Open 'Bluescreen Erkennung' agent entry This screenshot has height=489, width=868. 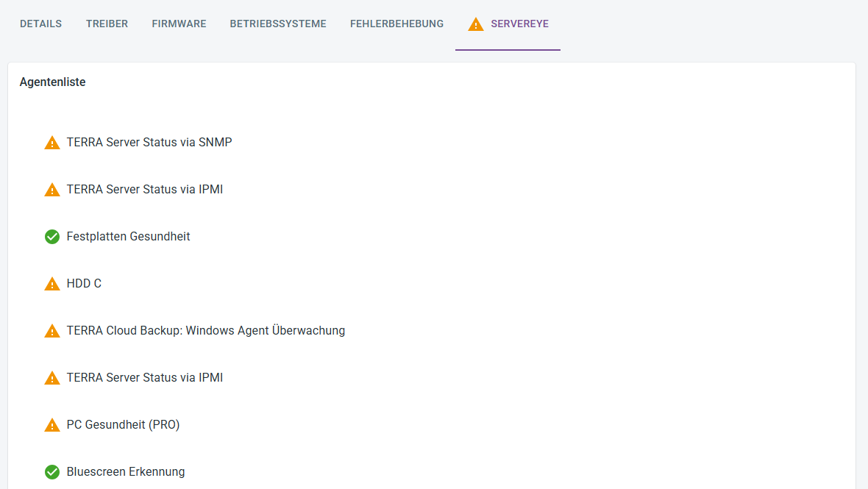coord(126,471)
